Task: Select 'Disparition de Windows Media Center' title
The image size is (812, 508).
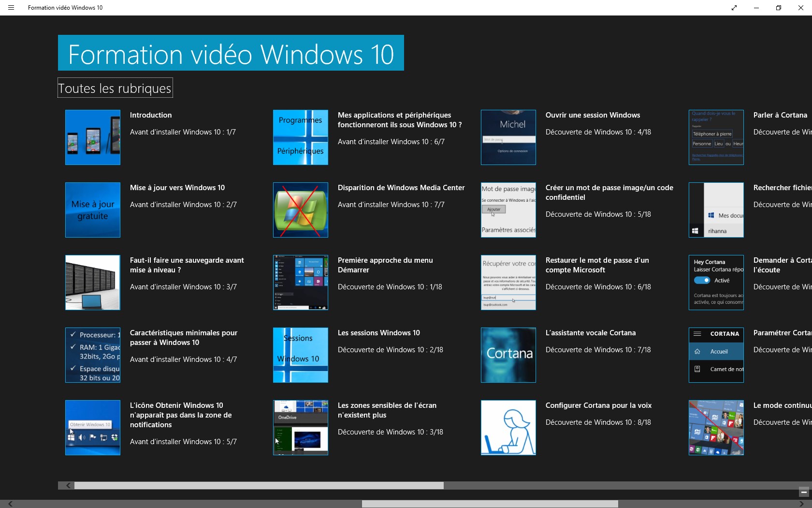Action: [401, 188]
